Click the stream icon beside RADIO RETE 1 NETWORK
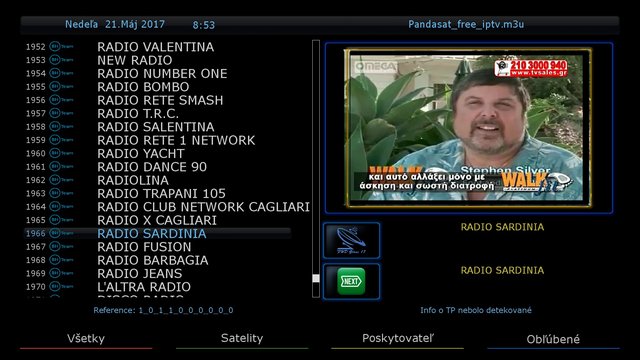 (x=61, y=140)
